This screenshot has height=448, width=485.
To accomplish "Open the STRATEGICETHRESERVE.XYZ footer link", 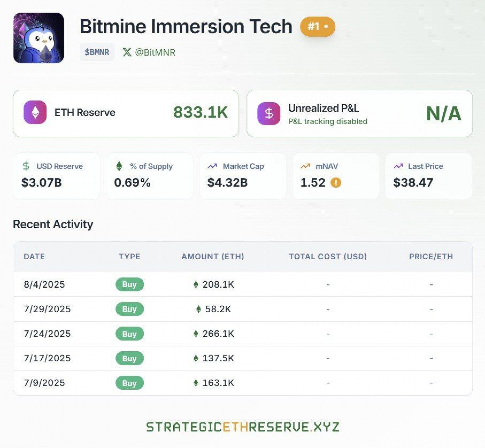I will (243, 427).
